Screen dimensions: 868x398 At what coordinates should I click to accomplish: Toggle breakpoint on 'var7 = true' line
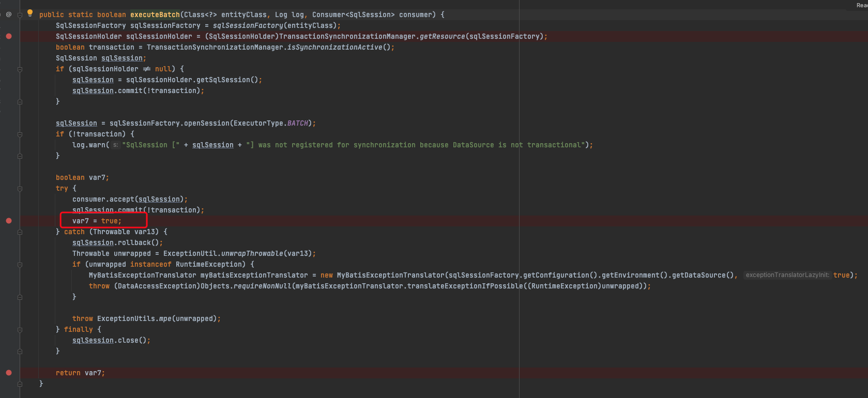[9, 221]
